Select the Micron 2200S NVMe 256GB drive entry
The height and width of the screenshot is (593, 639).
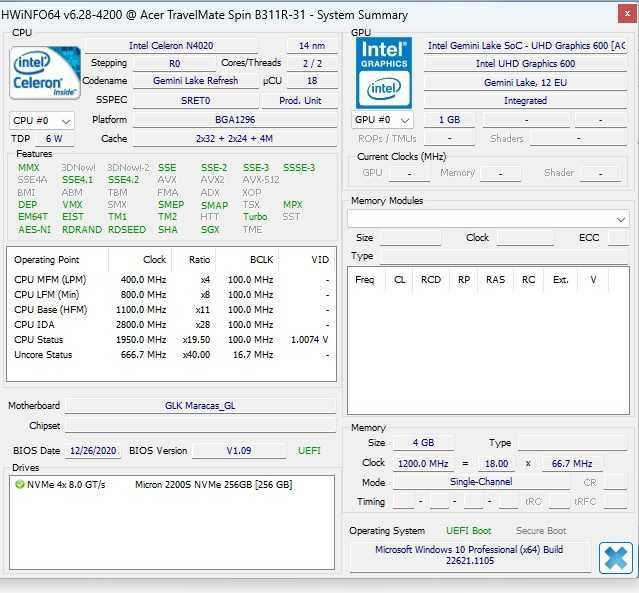213,484
